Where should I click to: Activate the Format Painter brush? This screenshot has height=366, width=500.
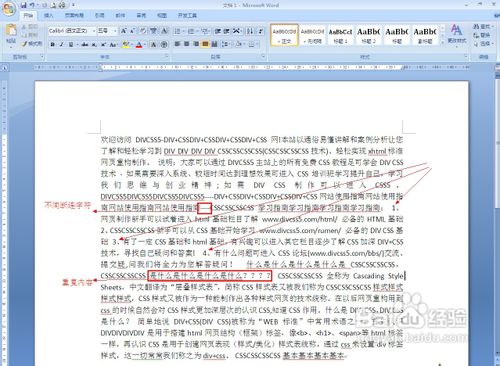32,44
